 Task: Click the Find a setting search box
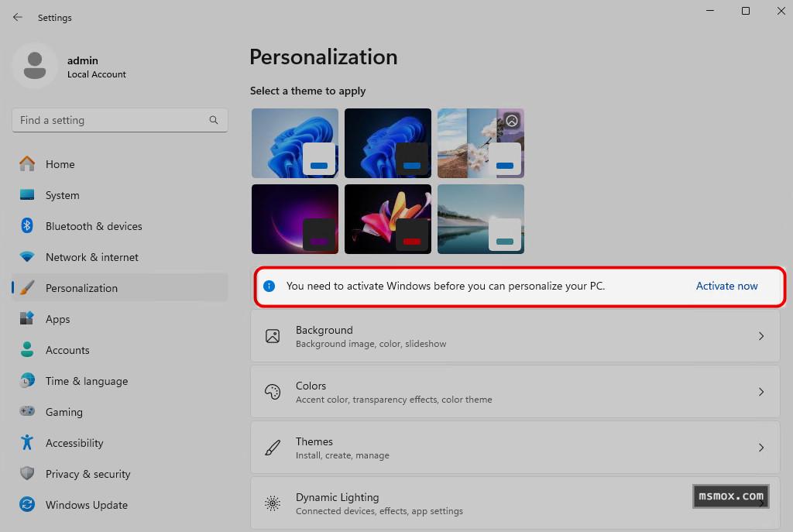(112, 120)
